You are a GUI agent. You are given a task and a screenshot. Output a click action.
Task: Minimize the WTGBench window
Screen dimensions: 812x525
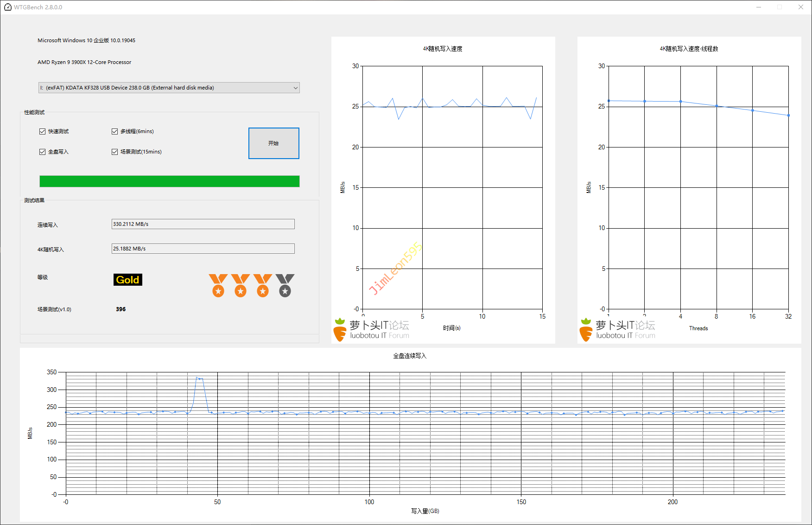[759, 7]
